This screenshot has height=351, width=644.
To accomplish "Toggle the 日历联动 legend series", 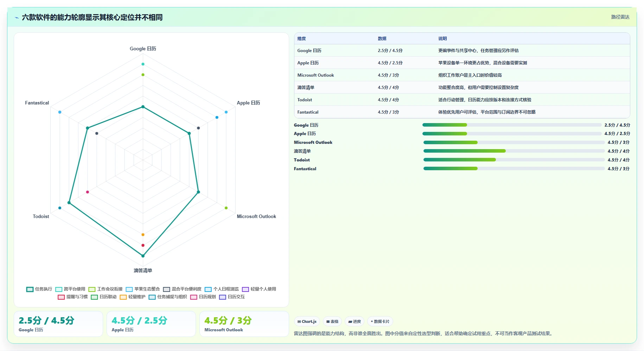I will point(103,297).
